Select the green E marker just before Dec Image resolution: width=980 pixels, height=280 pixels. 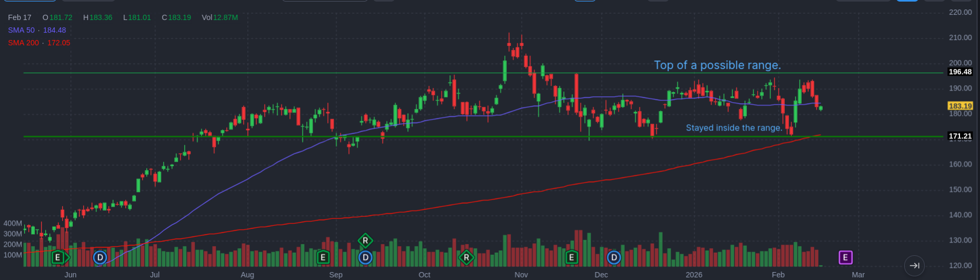(x=572, y=257)
